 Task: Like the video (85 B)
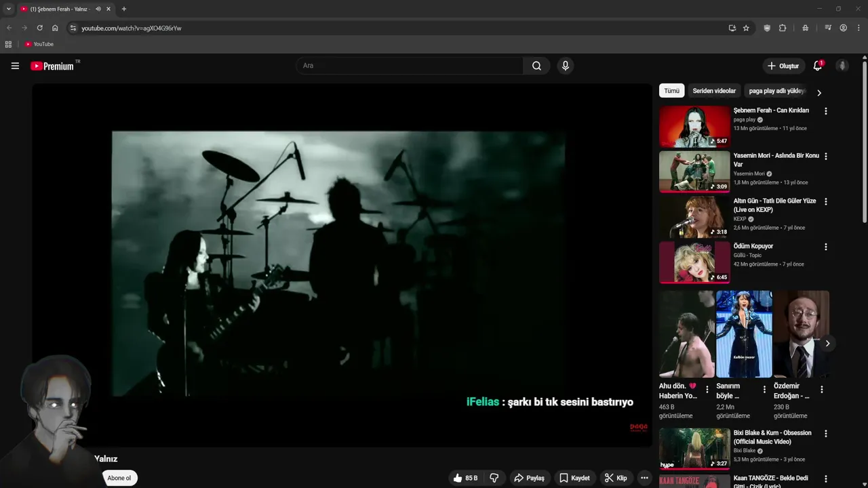pyautogui.click(x=465, y=478)
